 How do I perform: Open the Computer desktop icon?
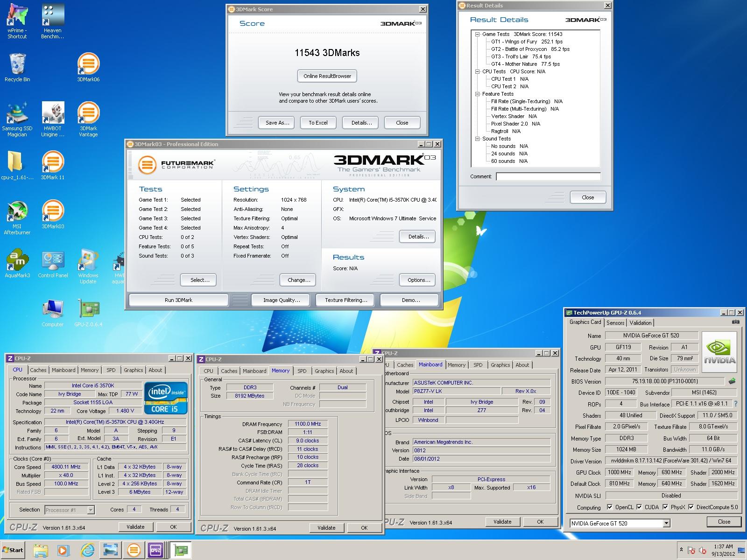point(52,313)
